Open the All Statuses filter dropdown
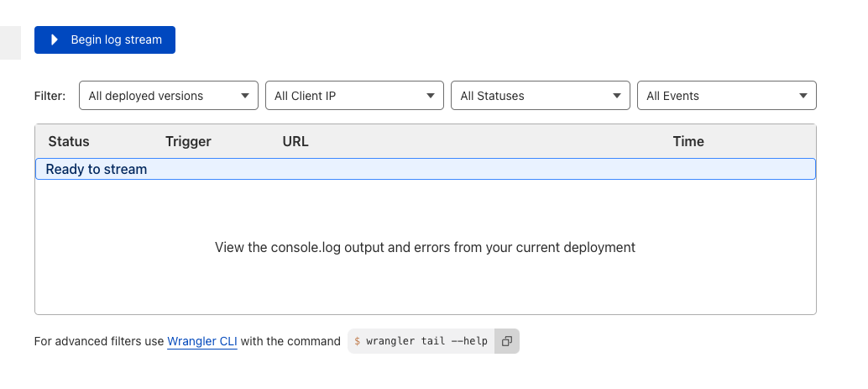This screenshot has height=389, width=868. 541,95
